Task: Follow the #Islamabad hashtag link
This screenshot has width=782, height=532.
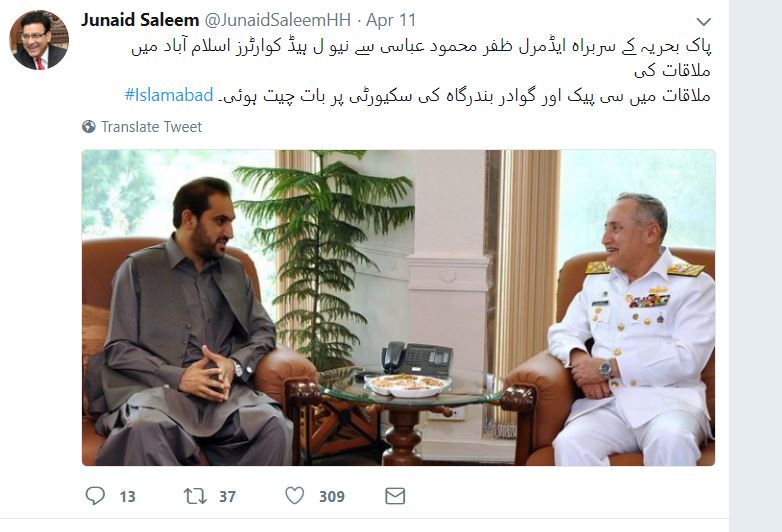Action: pyautogui.click(x=169, y=95)
